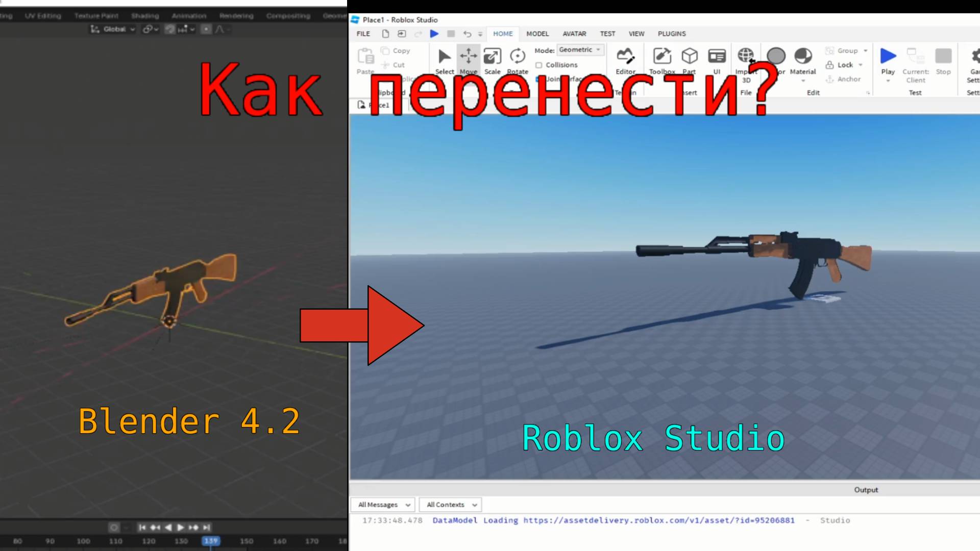This screenshot has height=551, width=980.
Task: Insert a new Part
Action: [689, 60]
